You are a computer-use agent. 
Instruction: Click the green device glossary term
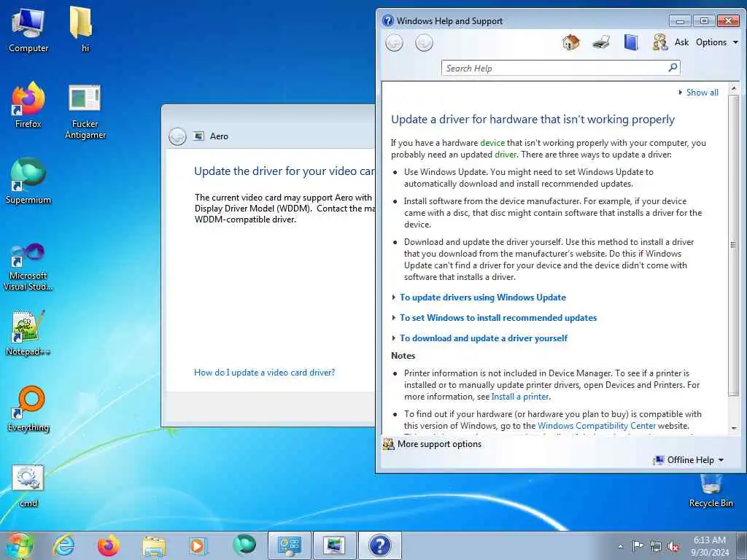point(492,143)
